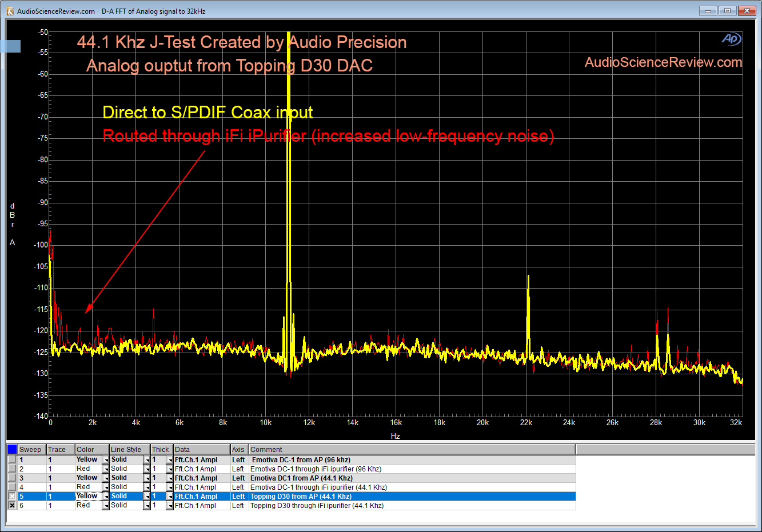Click the Sweep column header

(x=32, y=450)
